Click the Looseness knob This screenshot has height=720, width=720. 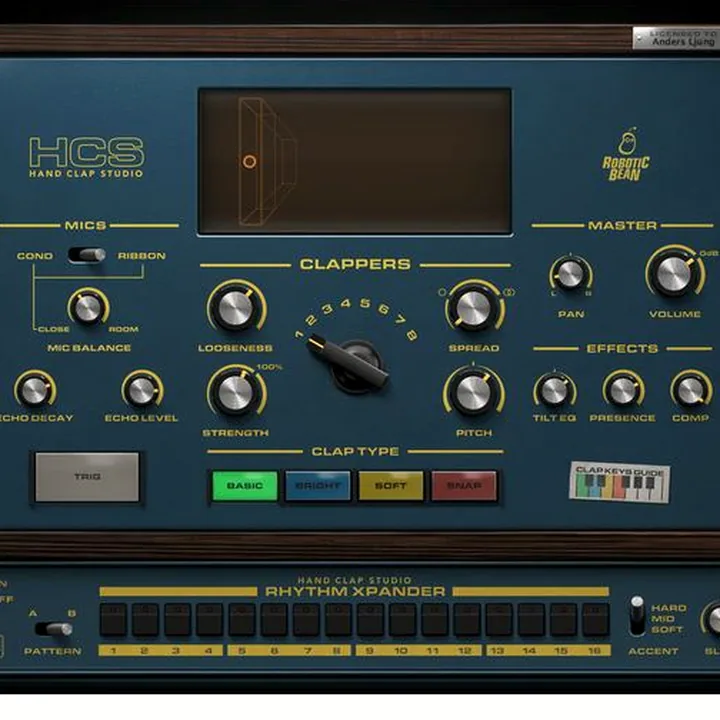tap(236, 308)
